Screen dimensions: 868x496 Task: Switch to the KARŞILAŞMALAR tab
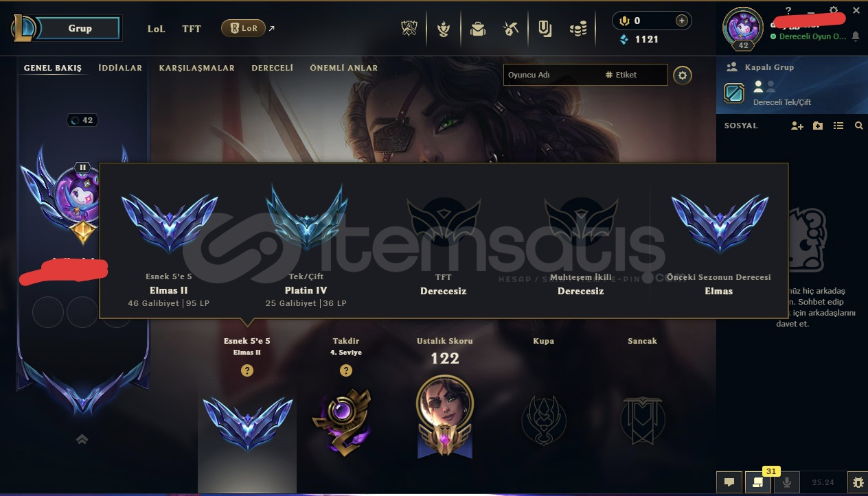click(x=197, y=68)
